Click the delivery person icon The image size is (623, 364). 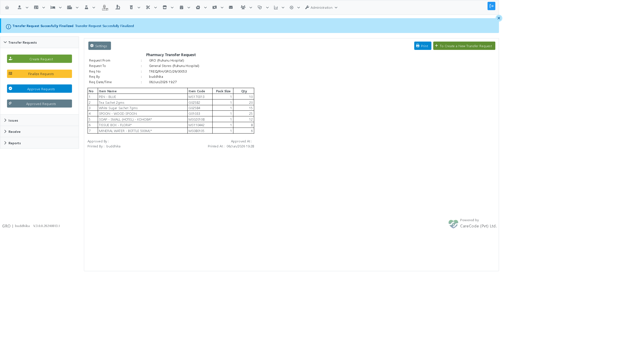(x=105, y=7)
